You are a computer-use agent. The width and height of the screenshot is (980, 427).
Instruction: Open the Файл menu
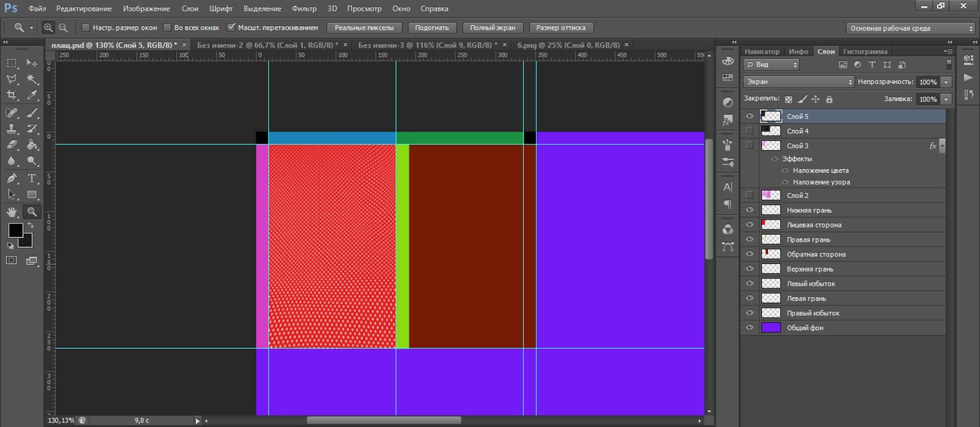pos(37,8)
